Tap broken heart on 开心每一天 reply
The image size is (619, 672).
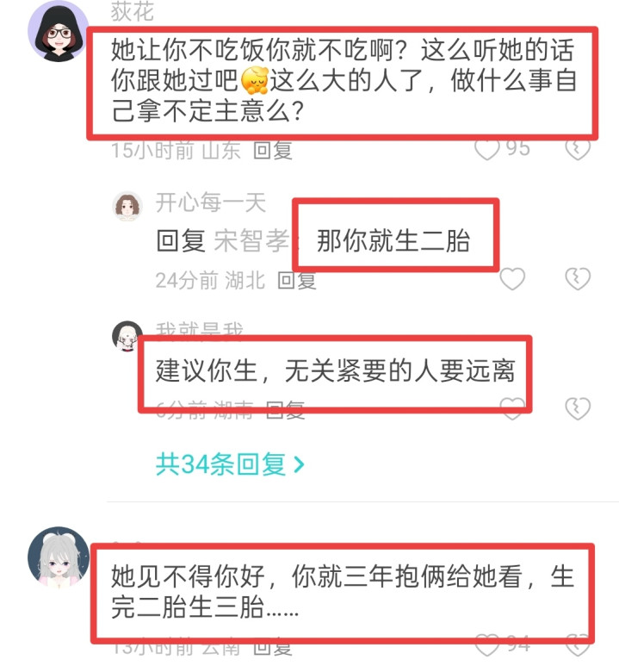click(578, 279)
